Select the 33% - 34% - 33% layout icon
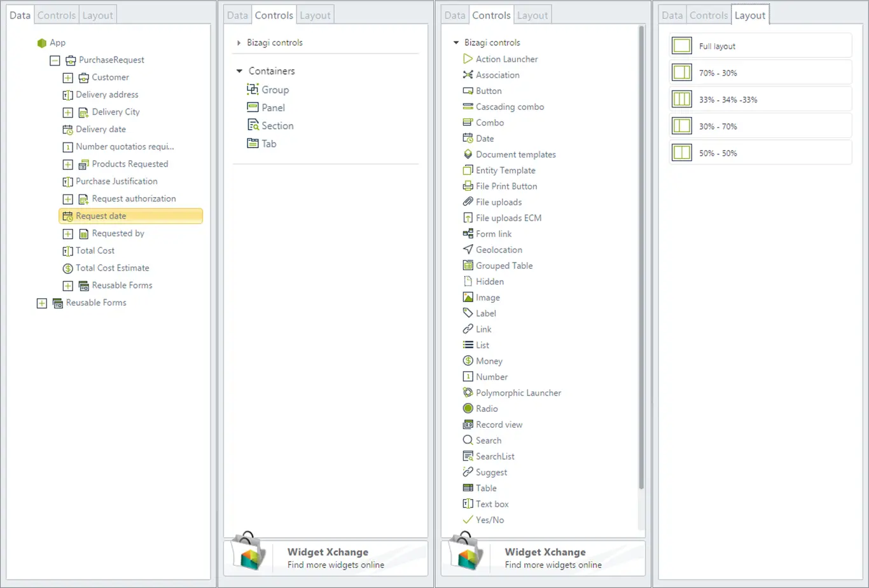869x588 pixels. point(682,99)
